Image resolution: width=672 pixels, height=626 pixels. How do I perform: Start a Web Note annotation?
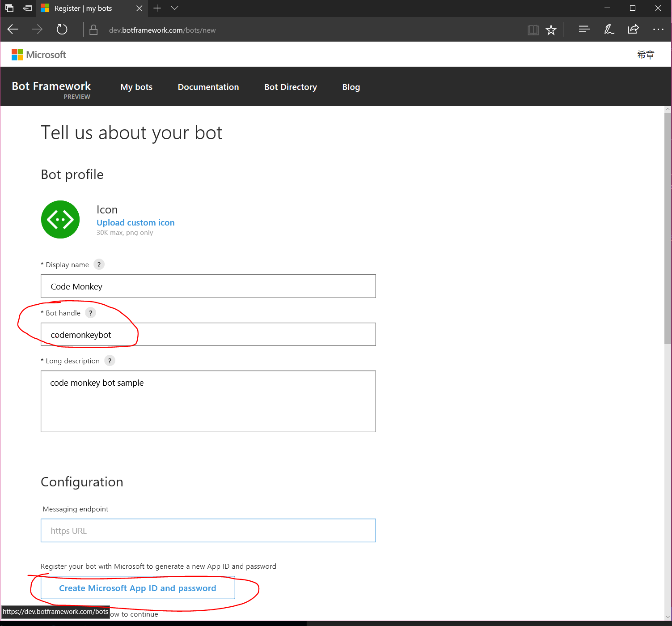point(609,30)
